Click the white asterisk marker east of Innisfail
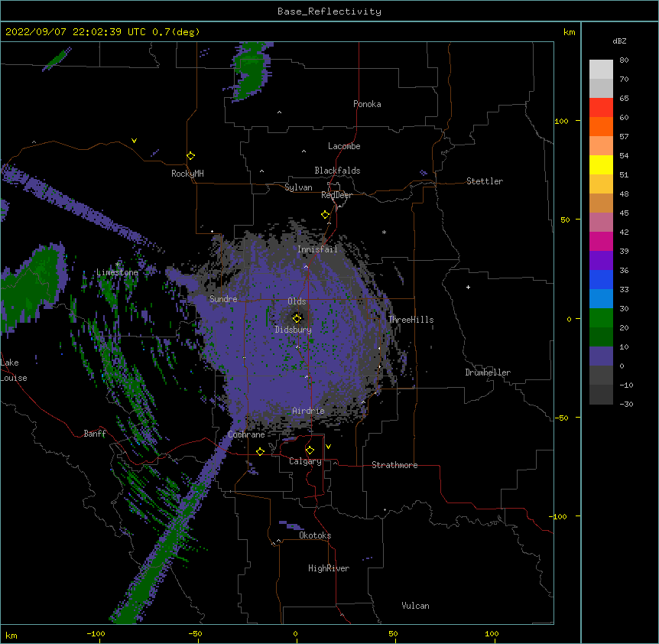This screenshot has width=659, height=644. (384, 232)
